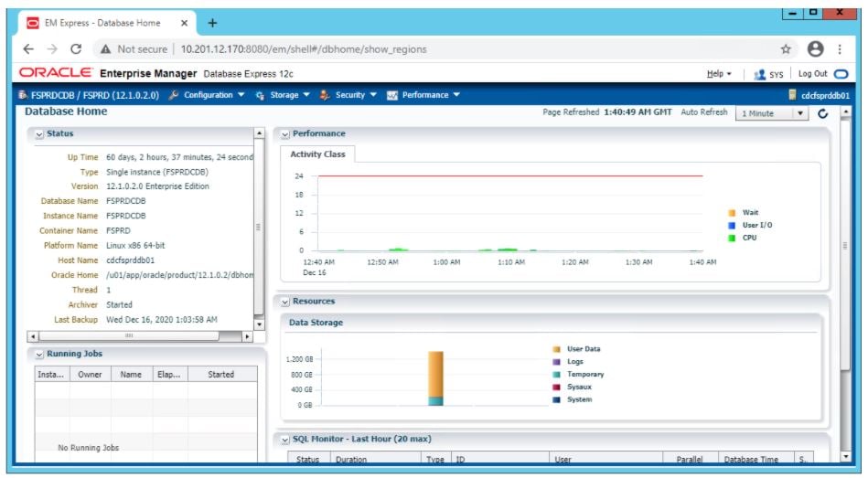Open the Chrome three-dot menu
The image size is (868, 478).
click(x=840, y=49)
